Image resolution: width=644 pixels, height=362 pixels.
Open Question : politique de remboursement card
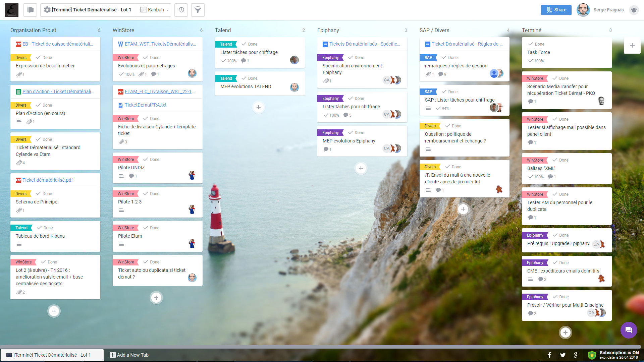(x=465, y=138)
